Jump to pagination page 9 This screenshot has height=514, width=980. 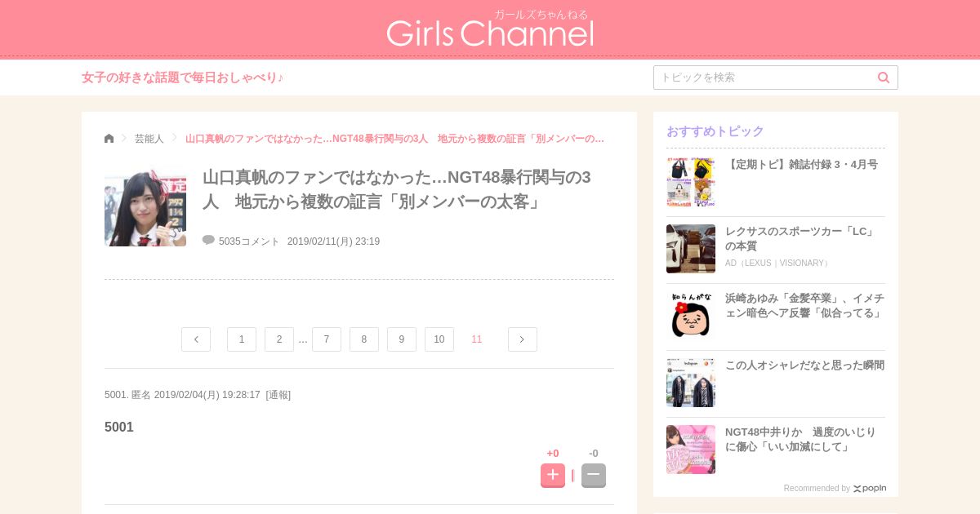[x=402, y=339]
